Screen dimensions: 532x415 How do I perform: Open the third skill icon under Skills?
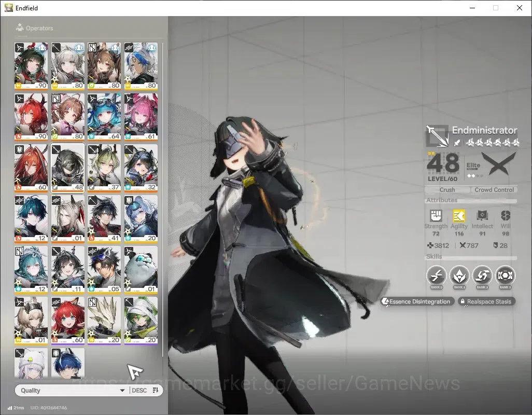point(482,275)
